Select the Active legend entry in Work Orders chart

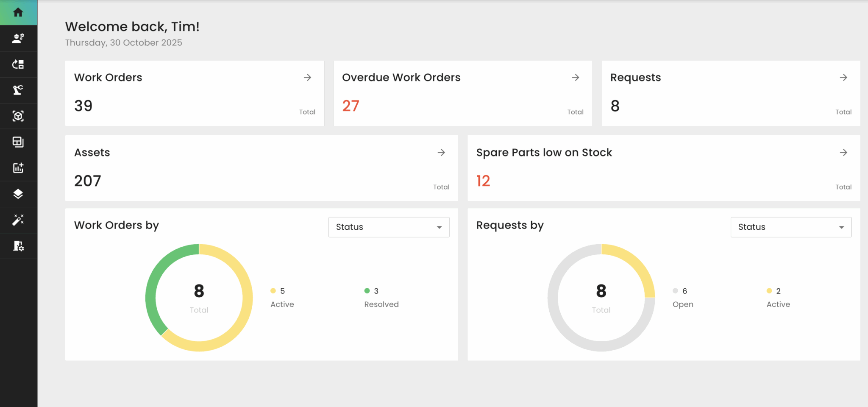point(281,297)
